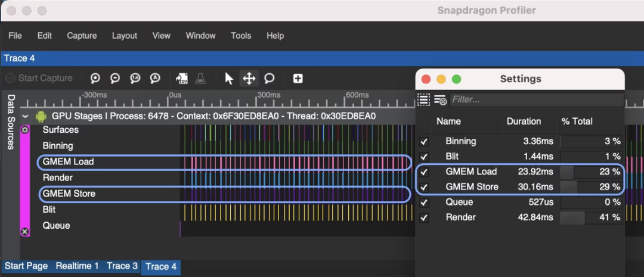644x277 pixels.
Task: Toggle the Queue checkbox in Settings
Action: 424,203
